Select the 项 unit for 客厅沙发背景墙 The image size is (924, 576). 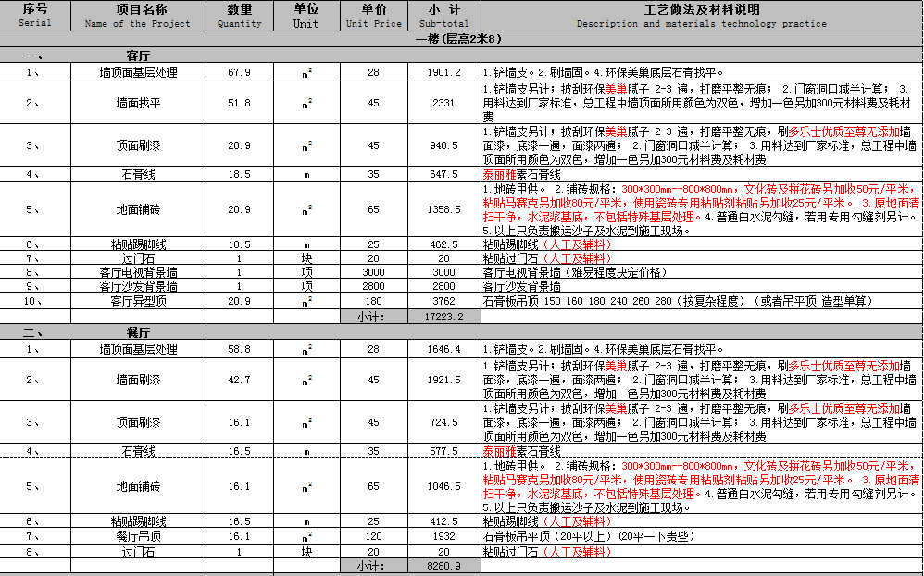pyautogui.click(x=306, y=286)
